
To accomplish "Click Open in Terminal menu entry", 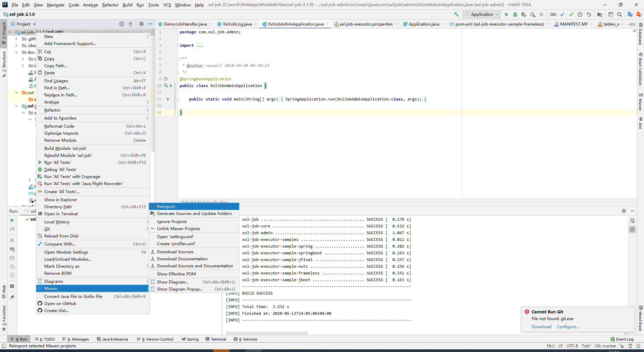I will 93,214.
